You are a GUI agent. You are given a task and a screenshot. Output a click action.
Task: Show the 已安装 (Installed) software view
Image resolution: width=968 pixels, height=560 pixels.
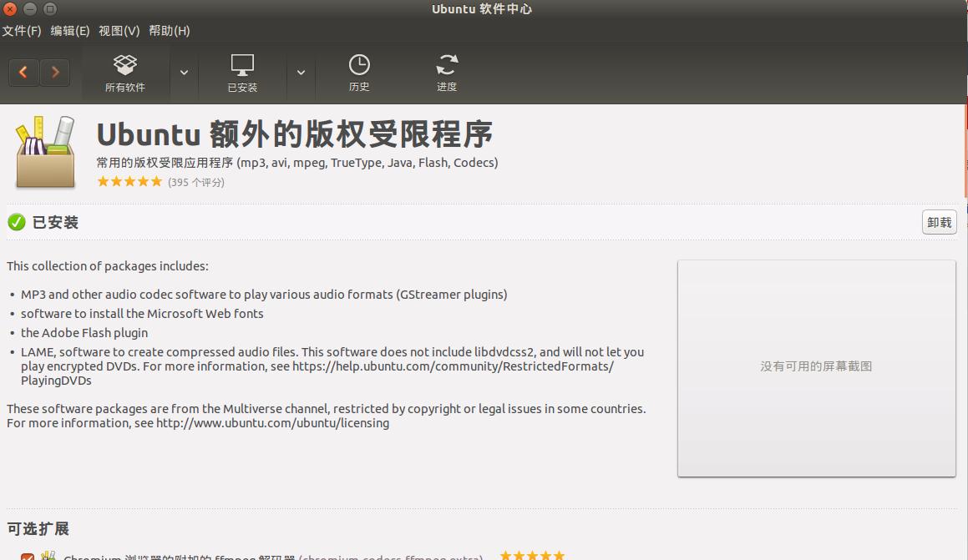click(x=242, y=73)
